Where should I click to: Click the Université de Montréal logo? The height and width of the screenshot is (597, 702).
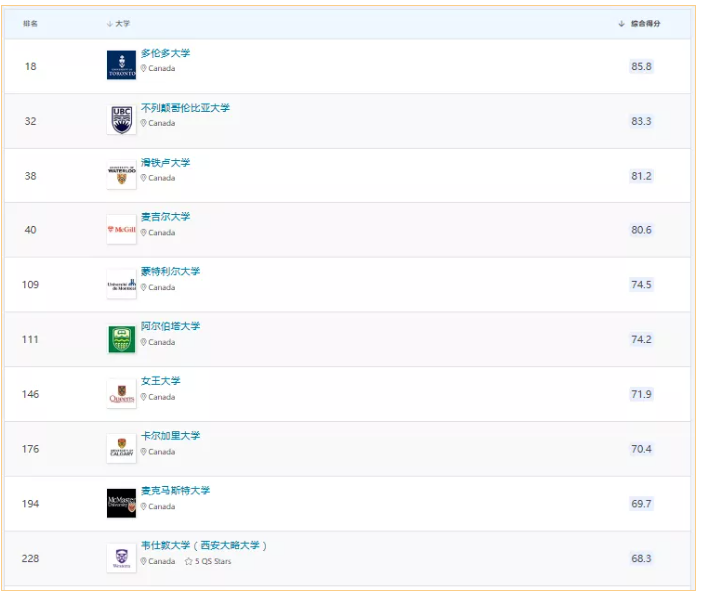pos(121,284)
